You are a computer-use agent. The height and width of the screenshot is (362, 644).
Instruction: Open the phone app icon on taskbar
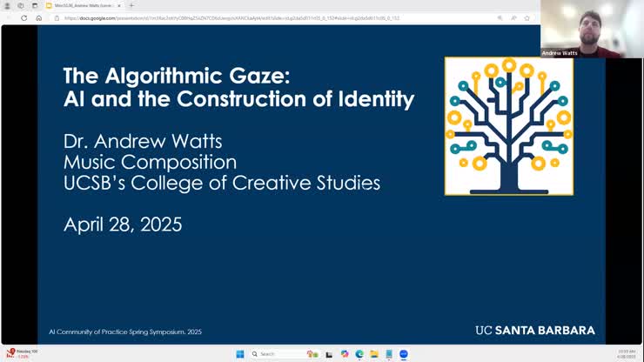pos(389,354)
